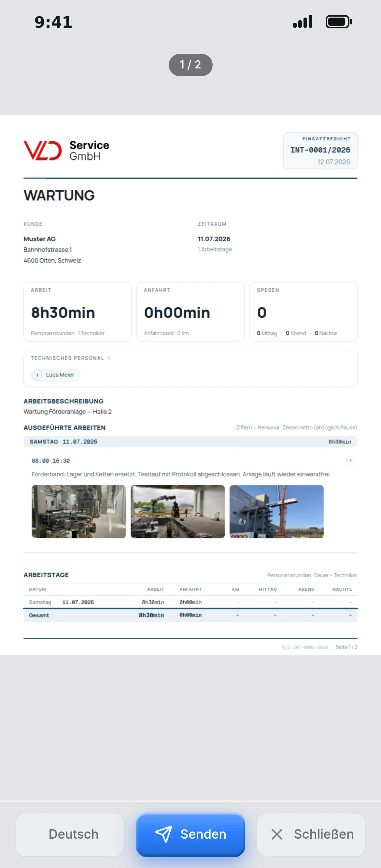Send the report with Senden button
Image resolution: width=381 pixels, height=868 pixels.
(x=190, y=834)
